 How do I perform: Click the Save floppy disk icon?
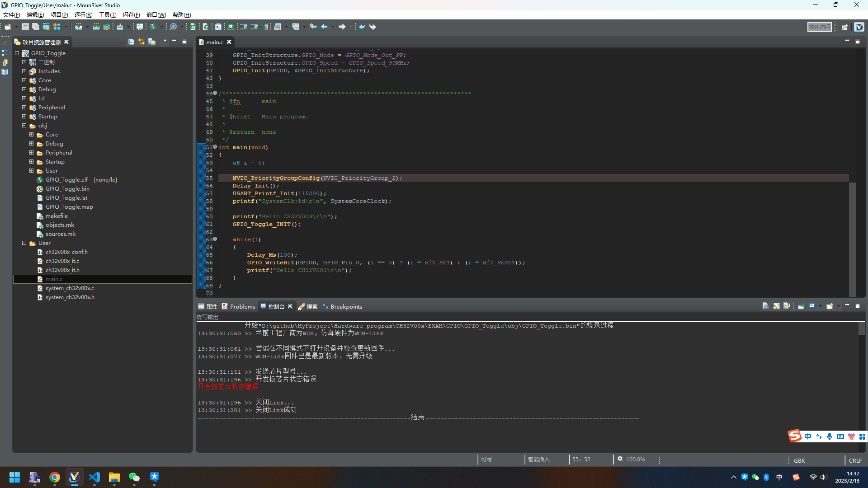(25, 27)
